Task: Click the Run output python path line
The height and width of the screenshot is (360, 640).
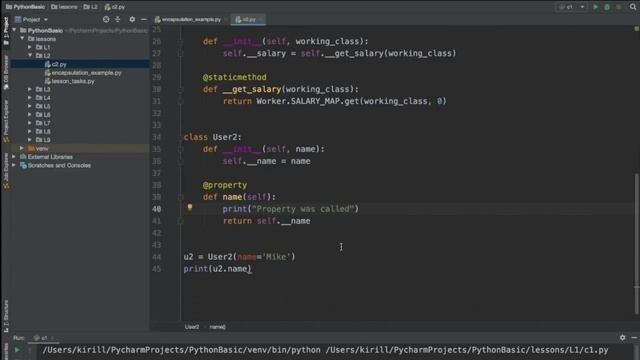Action: click(x=325, y=350)
